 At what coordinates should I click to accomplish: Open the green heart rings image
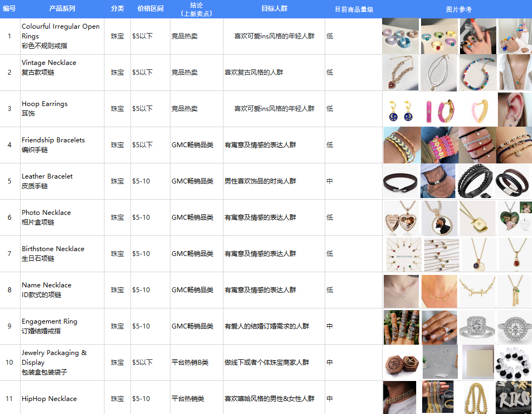click(439, 36)
